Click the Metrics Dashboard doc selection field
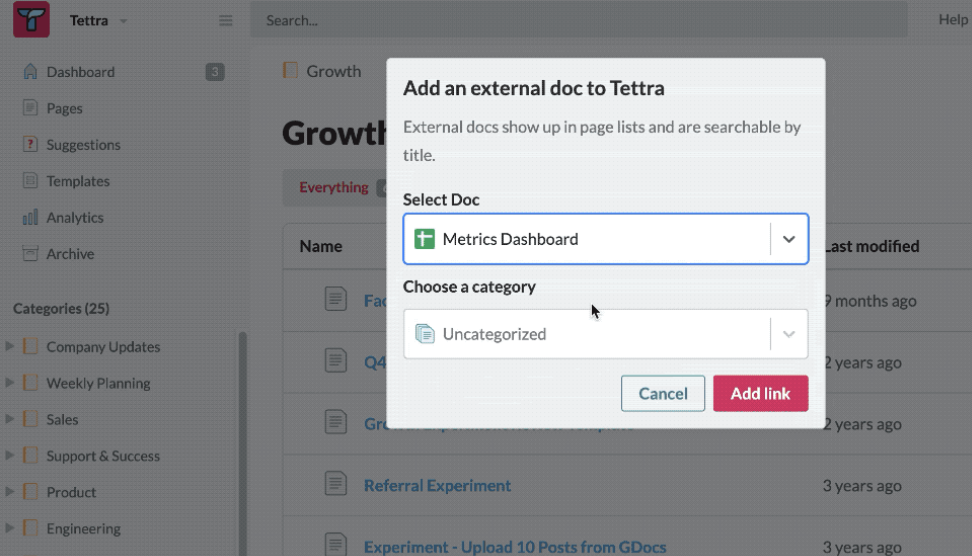Screen dimensions: 972x556 (606, 239)
